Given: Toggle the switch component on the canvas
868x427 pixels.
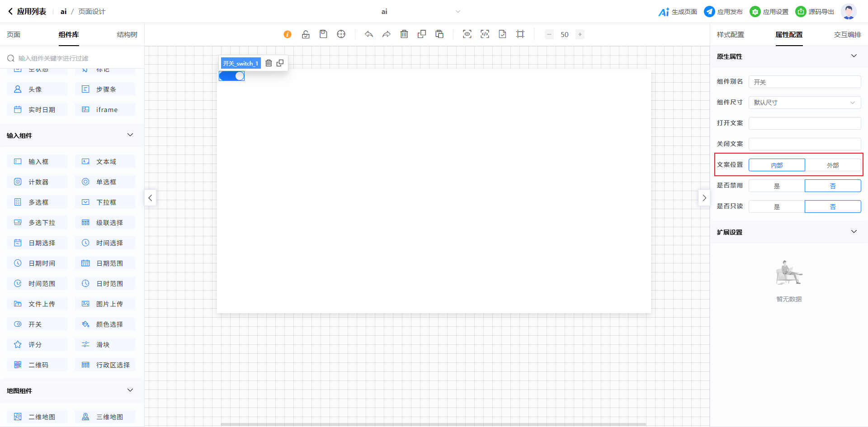Looking at the screenshot, I should (x=232, y=76).
